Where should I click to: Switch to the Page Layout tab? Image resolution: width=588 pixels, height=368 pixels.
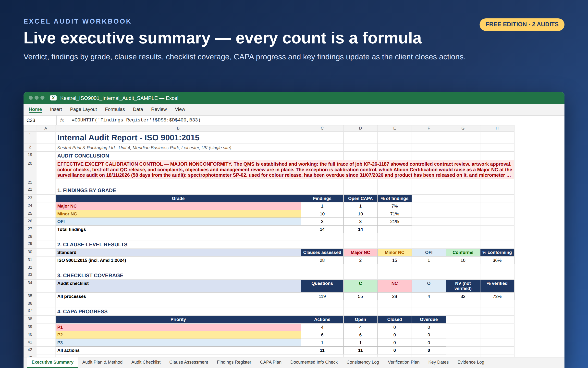[83, 109]
